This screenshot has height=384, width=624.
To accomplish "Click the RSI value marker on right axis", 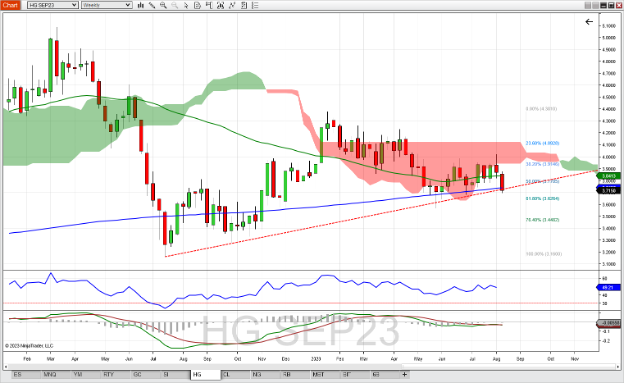I will point(609,287).
